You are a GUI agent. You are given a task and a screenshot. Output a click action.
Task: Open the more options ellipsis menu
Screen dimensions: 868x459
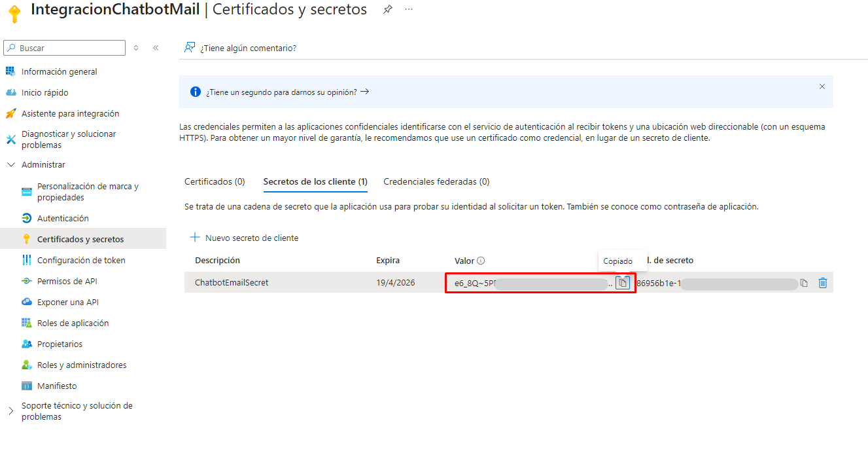pyautogui.click(x=409, y=10)
